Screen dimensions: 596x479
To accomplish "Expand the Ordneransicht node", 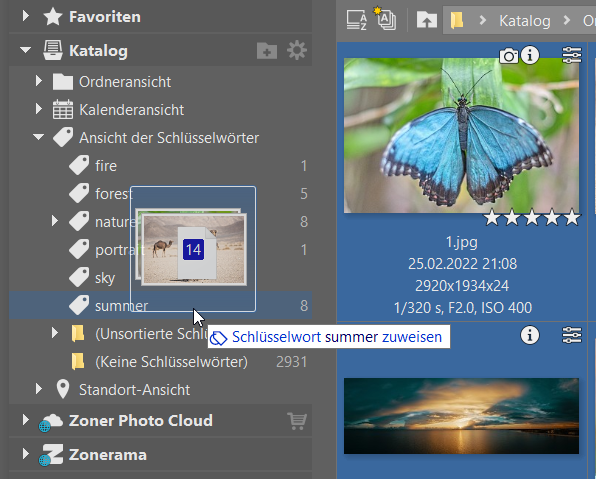I will [39, 81].
